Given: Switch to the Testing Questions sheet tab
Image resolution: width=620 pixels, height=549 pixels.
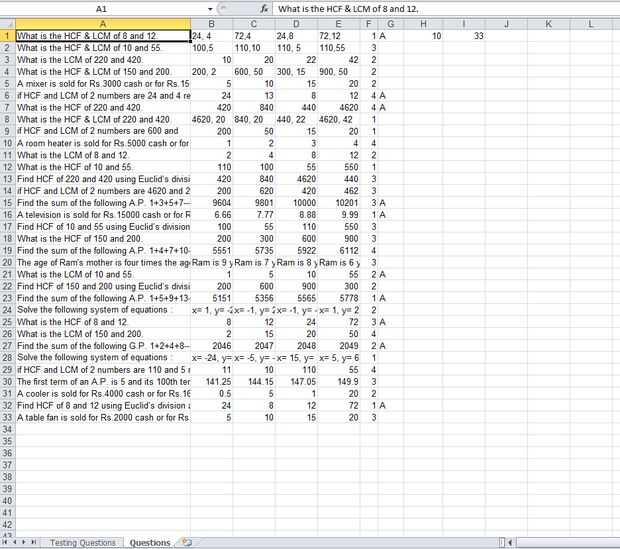Looking at the screenshot, I should 83,543.
